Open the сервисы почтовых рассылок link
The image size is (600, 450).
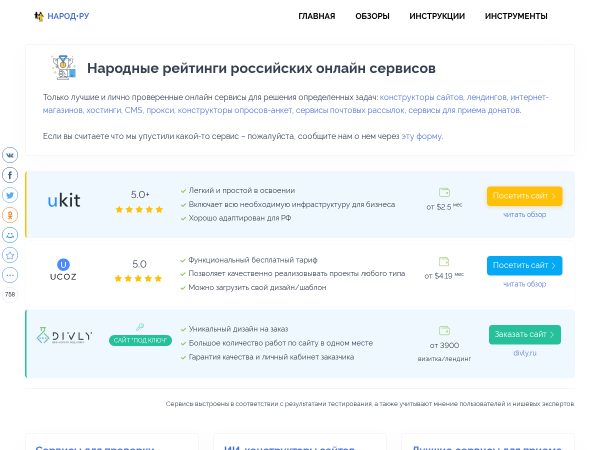click(350, 110)
